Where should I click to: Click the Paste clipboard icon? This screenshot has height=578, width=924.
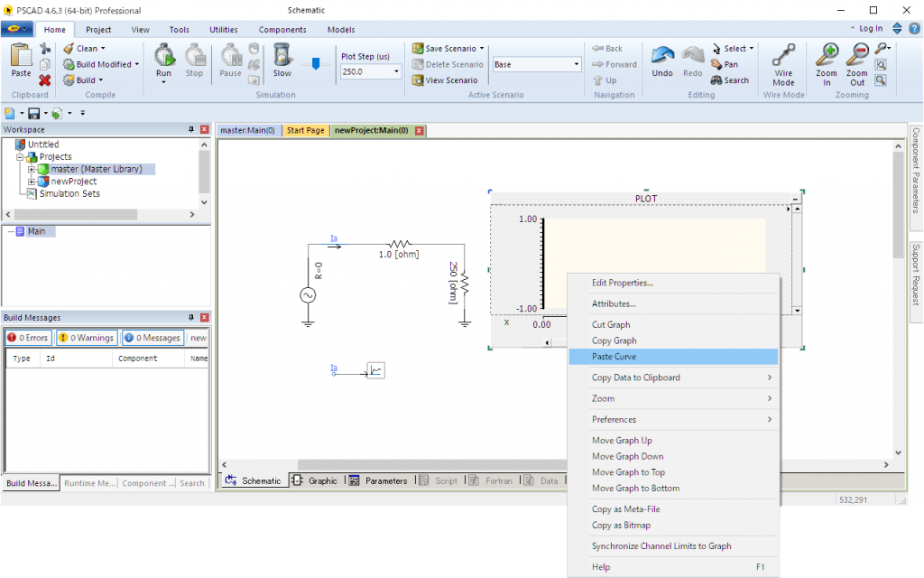tap(20, 56)
